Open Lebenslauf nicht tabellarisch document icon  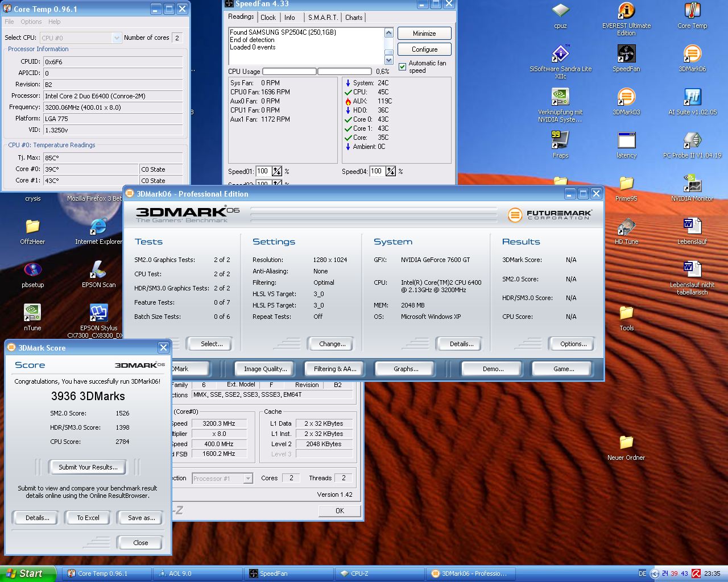[x=692, y=278]
